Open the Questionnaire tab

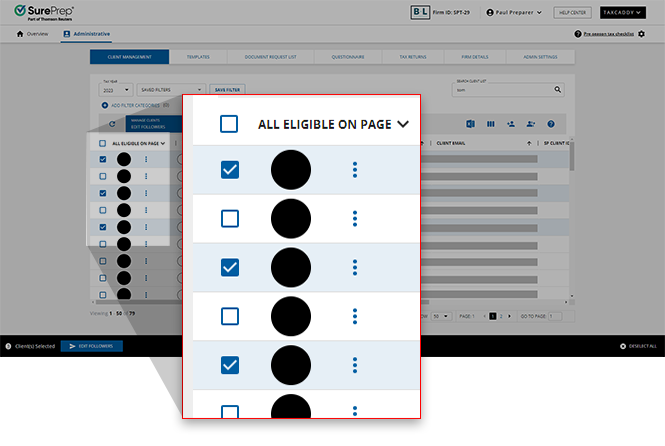(348, 57)
